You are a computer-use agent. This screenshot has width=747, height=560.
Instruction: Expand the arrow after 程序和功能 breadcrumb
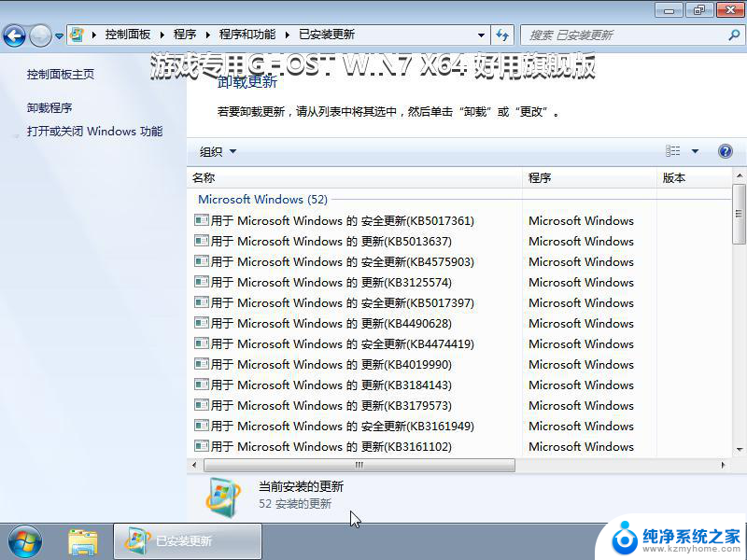click(288, 35)
